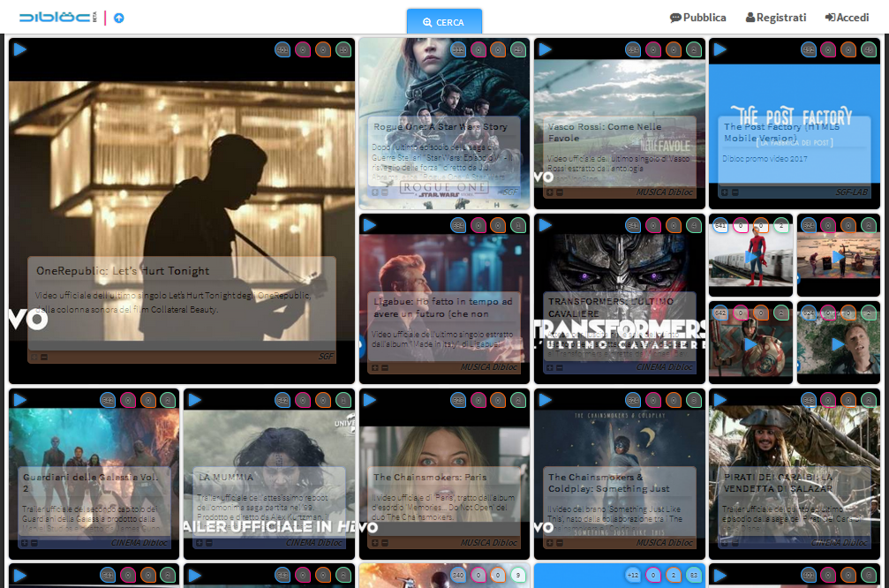Click the blue upload arrow icon beside logo
This screenshot has width=889, height=588.
pyautogui.click(x=118, y=19)
